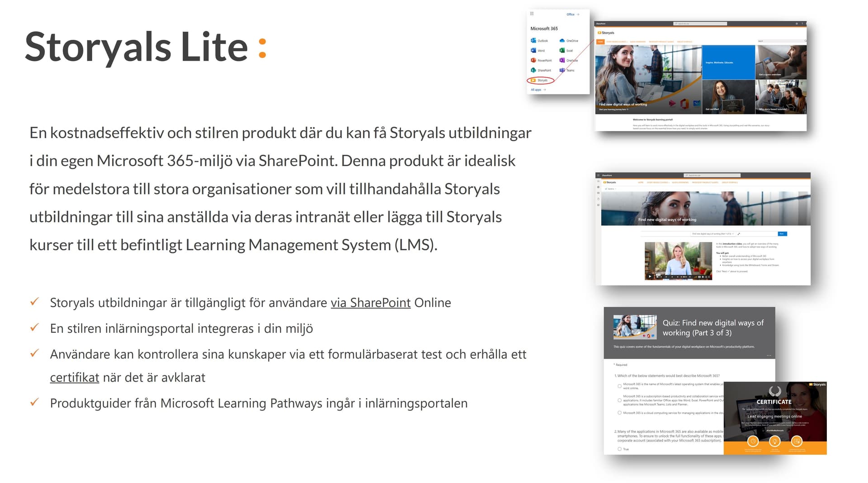Viewport: 868px width, 483px height.
Task: Click 'Lead engaging meetings online' certificate title
Action: click(x=774, y=417)
